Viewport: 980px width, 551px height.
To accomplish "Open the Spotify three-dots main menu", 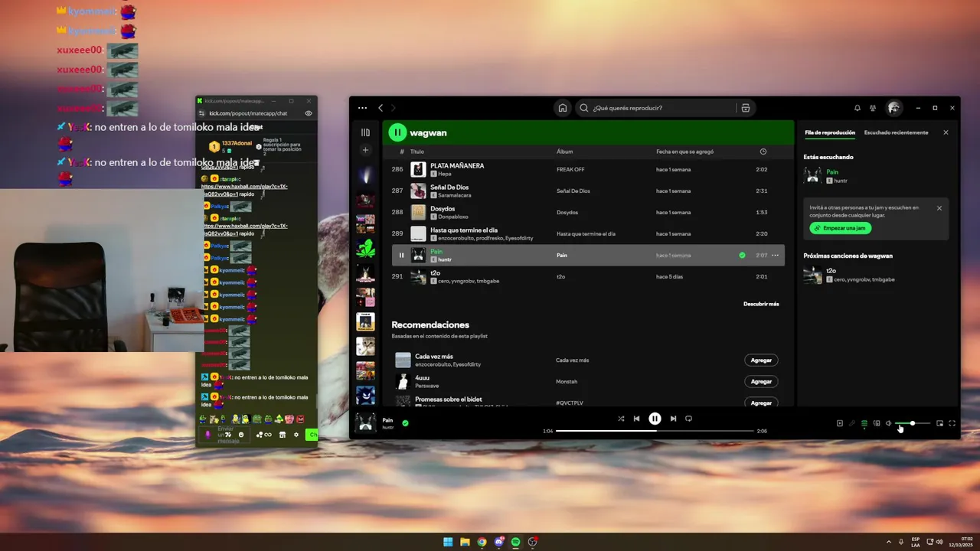I will tap(362, 108).
